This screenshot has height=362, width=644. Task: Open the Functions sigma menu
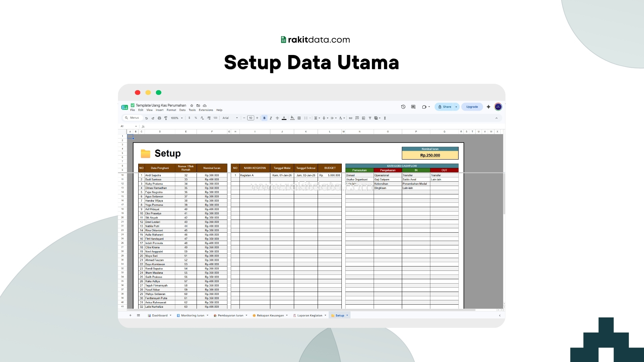(x=385, y=118)
